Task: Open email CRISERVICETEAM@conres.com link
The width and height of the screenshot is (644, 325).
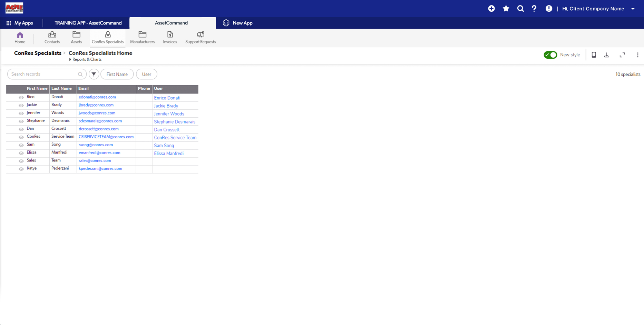Action: click(x=106, y=137)
